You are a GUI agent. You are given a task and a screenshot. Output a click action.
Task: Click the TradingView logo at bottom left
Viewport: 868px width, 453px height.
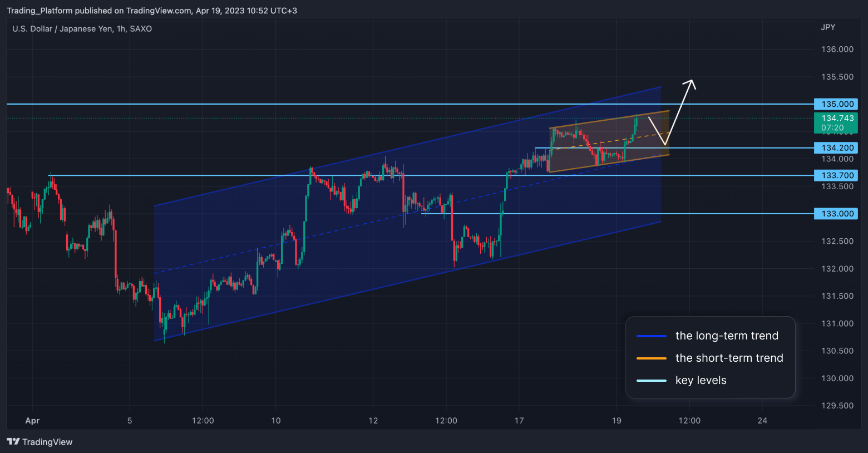click(x=40, y=442)
